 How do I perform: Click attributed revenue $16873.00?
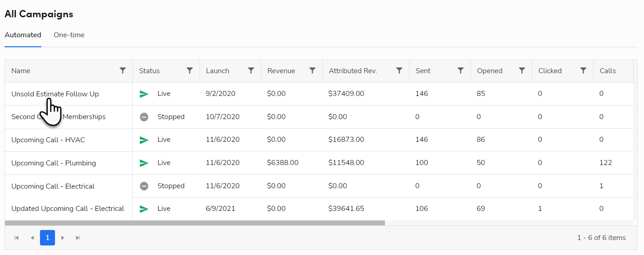click(346, 140)
